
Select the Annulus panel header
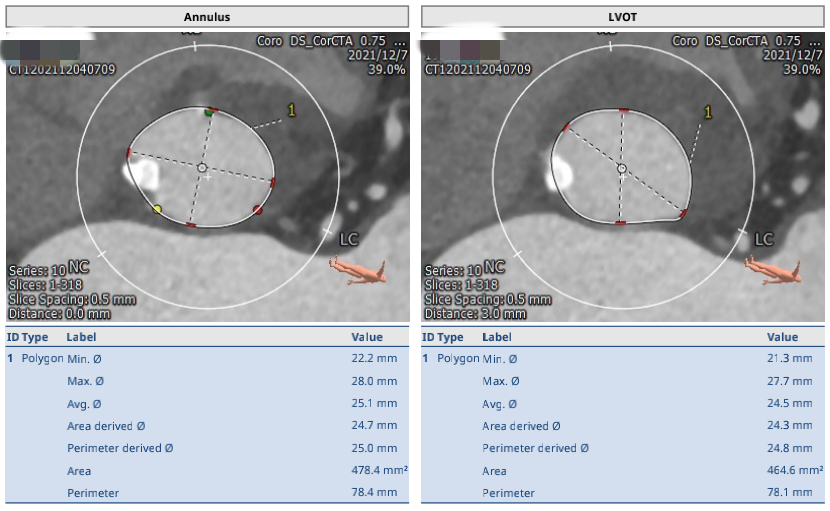pos(207,17)
